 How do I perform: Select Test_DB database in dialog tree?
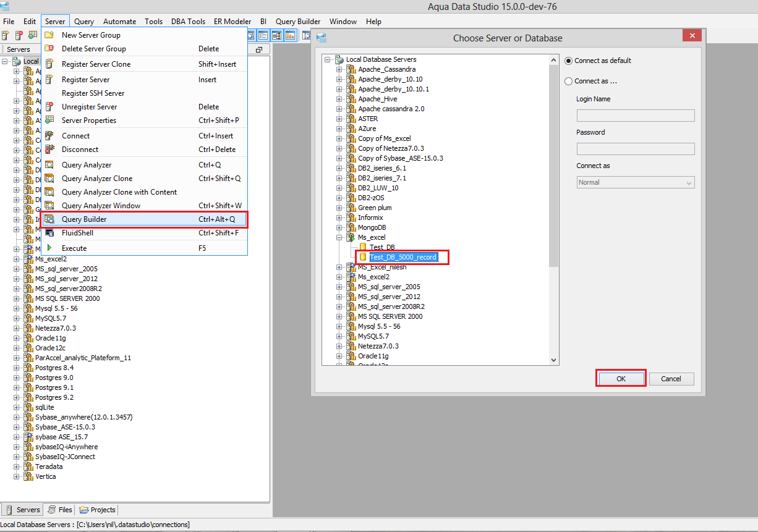tap(382, 247)
